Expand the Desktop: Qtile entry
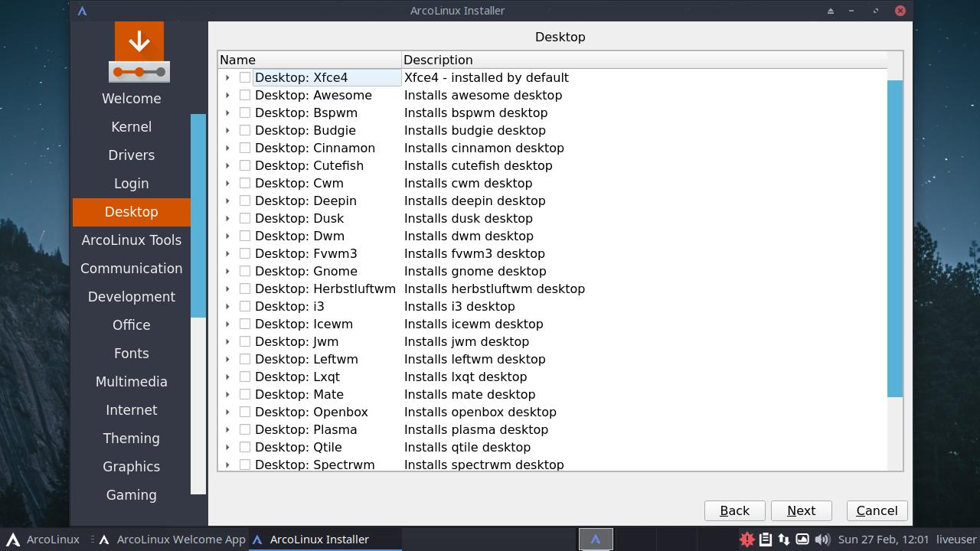This screenshot has height=551, width=980. click(x=227, y=447)
